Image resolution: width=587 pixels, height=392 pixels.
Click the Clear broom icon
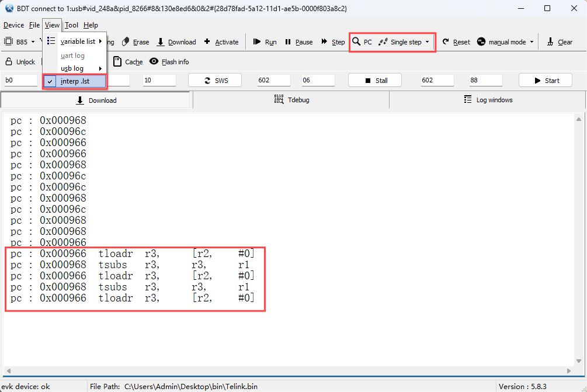(550, 42)
